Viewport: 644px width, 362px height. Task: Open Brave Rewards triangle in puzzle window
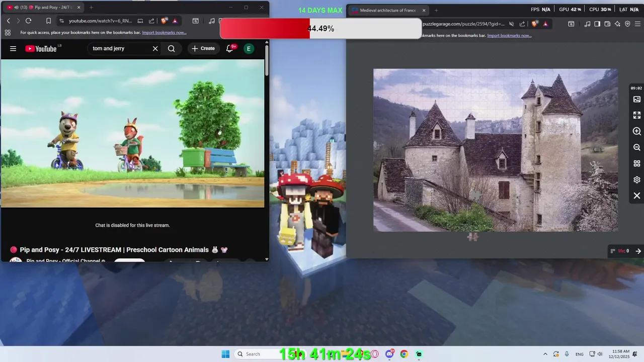[x=545, y=24]
